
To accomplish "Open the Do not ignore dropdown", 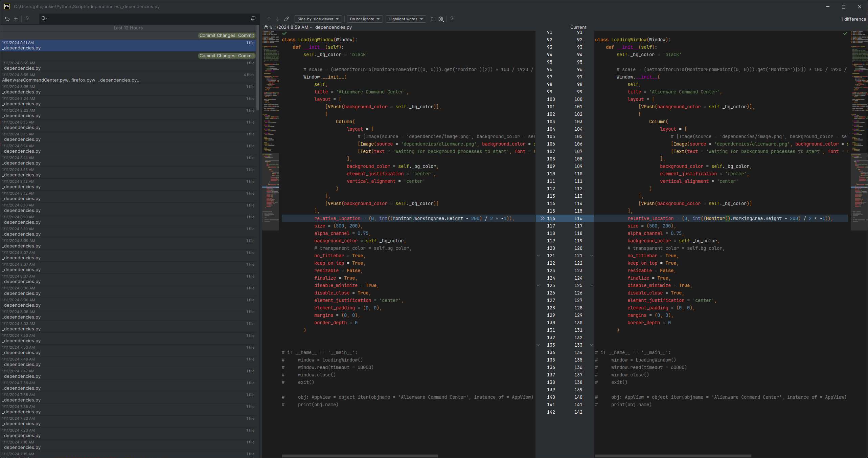I will pyautogui.click(x=365, y=19).
